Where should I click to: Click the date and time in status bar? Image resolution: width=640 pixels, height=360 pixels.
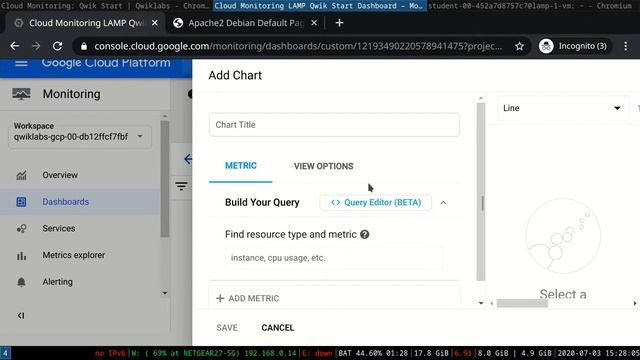(x=598, y=353)
